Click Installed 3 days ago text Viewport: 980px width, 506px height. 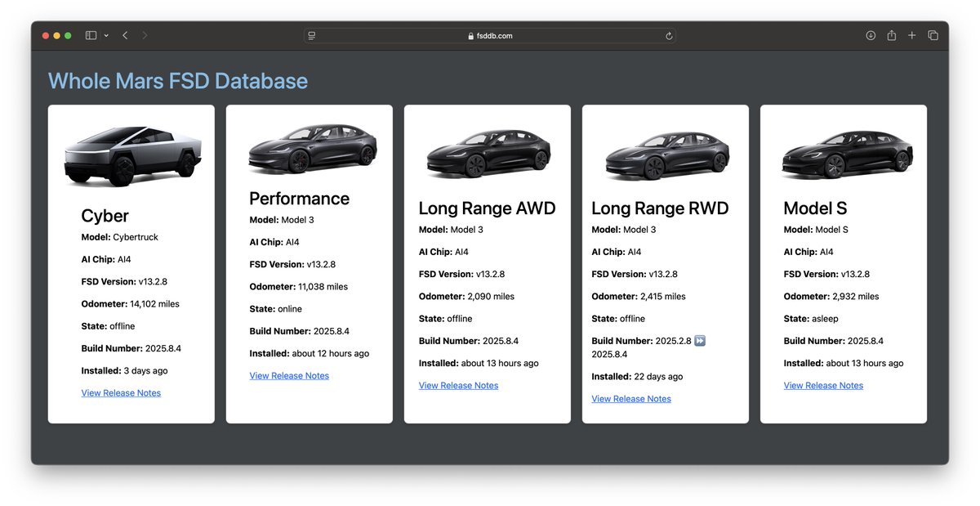[x=125, y=371]
